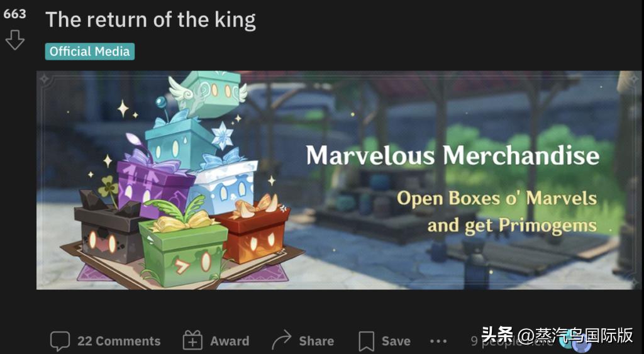Viewport: 644px width, 354px height.
Task: Downvote the post with the down arrow
Action: (15, 40)
